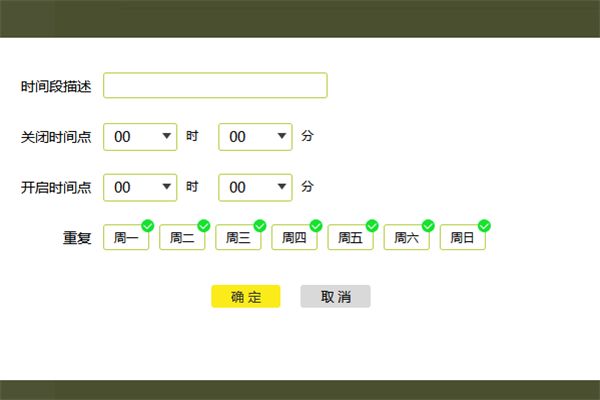Uncheck the 周四 day option
The height and width of the screenshot is (400, 600).
[294, 238]
